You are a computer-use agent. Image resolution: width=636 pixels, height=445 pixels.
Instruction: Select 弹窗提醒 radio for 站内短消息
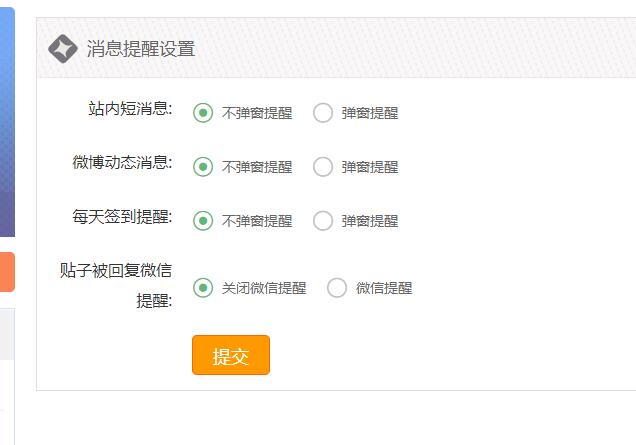(x=323, y=113)
